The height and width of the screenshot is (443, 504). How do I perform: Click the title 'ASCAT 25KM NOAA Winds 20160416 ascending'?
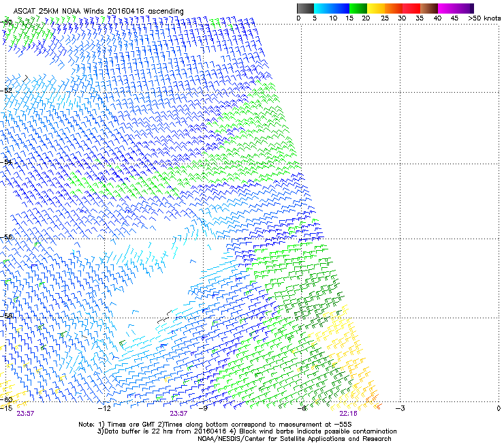click(x=98, y=12)
